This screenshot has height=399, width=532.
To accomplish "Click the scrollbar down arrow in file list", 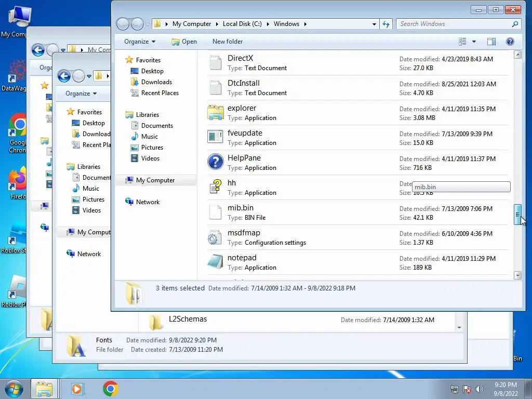I will point(517,275).
